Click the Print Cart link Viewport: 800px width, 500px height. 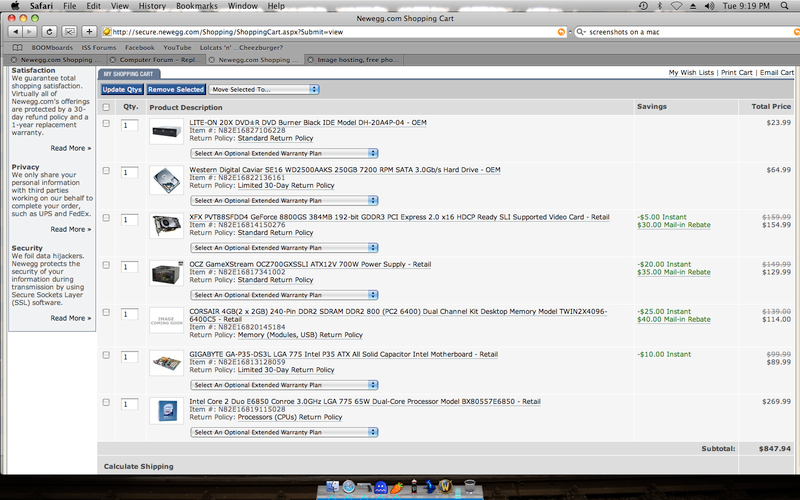pyautogui.click(x=736, y=72)
